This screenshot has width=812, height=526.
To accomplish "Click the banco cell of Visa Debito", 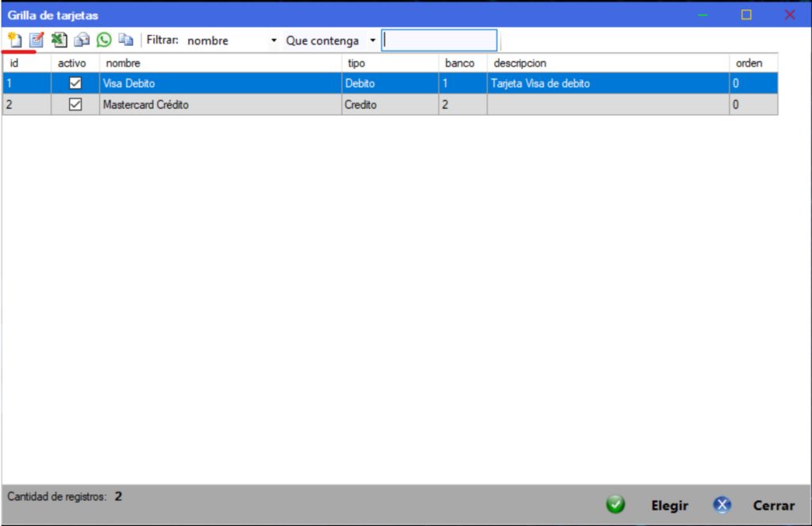I will pos(463,83).
